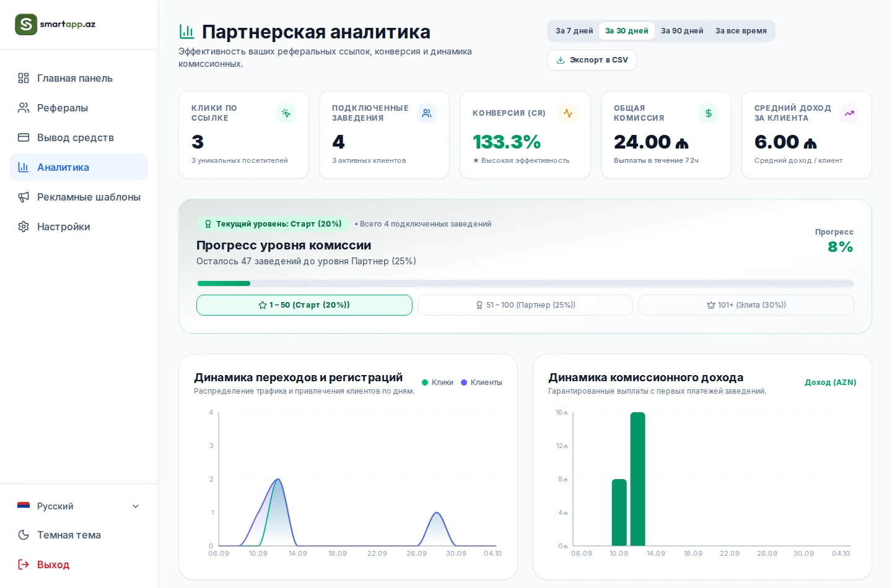Open Вывод средств menu item
Viewport: 892px width, 588px height.
(x=79, y=137)
